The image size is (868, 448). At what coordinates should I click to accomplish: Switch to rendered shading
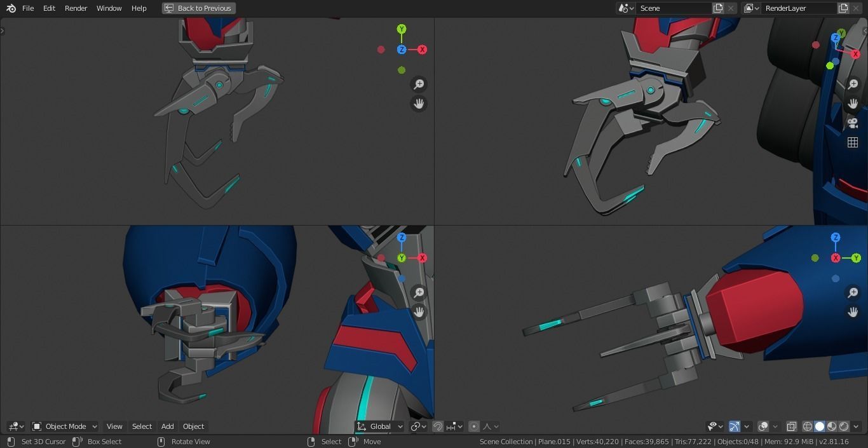coord(844,426)
